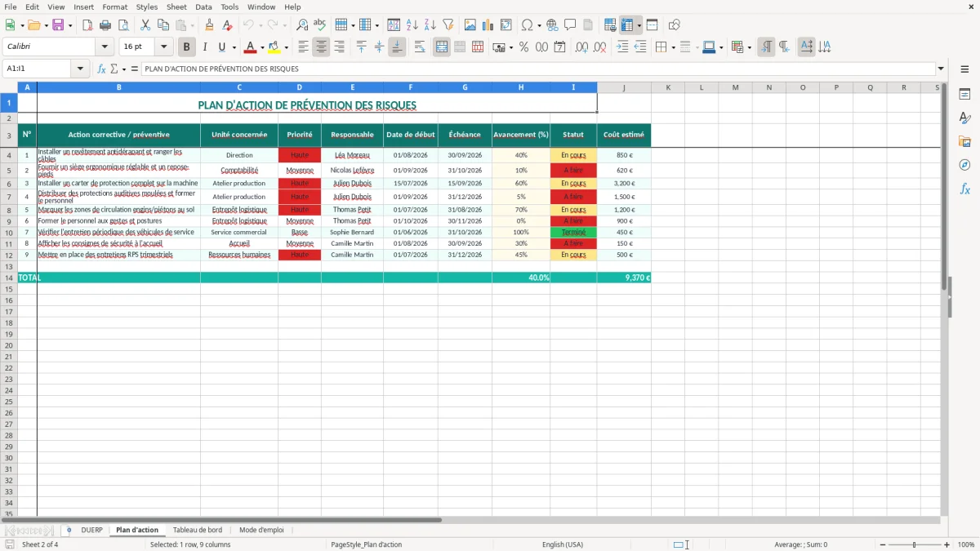Screen dimensions: 980x551
Task: Switch to the DUERP sheet tab
Action: [x=92, y=530]
